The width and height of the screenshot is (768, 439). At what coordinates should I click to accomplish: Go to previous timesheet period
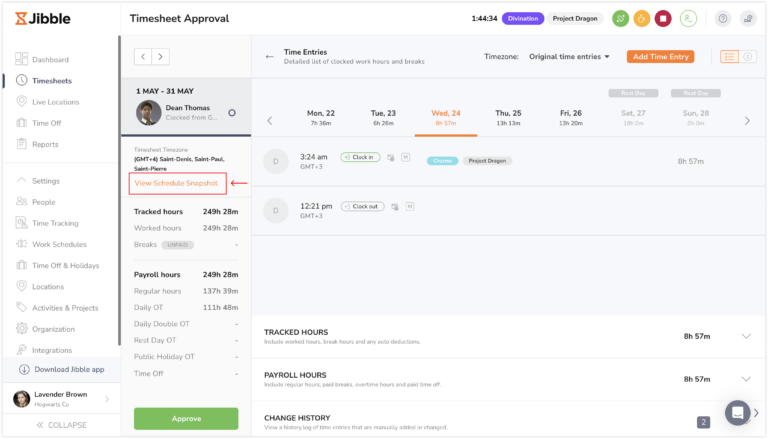pos(143,57)
